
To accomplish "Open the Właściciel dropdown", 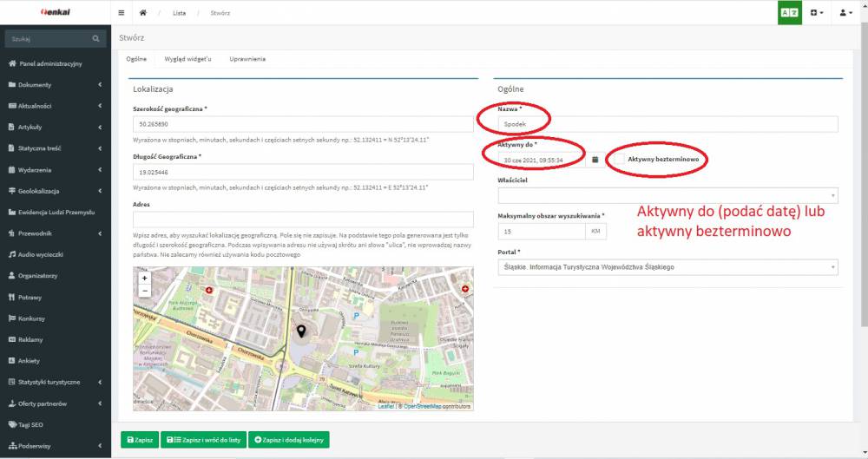I will 667,196.
